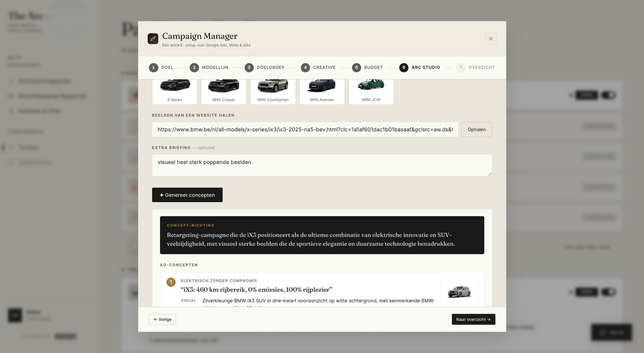Viewport: 644px width, 353px height.
Task: Jump to the Creative step
Action: click(x=318, y=67)
